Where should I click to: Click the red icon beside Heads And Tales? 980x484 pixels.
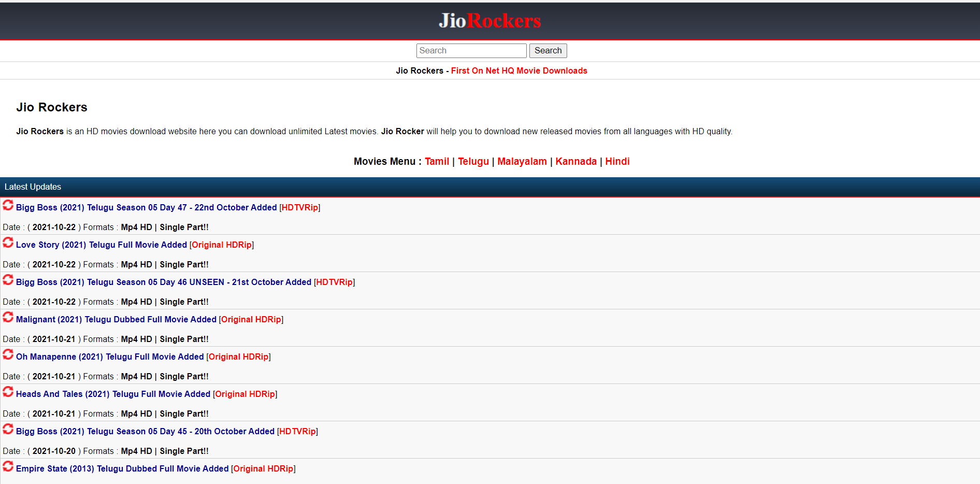coord(8,392)
